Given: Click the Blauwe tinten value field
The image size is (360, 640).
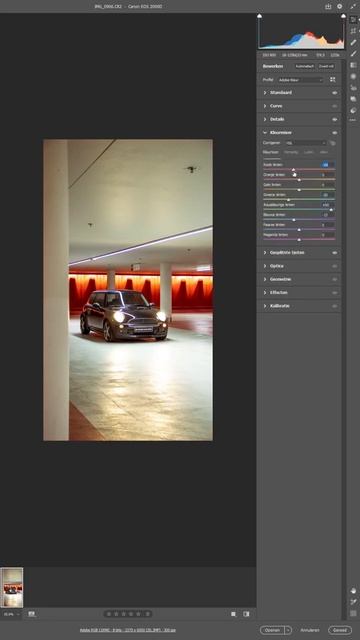Looking at the screenshot, I should coord(327,215).
